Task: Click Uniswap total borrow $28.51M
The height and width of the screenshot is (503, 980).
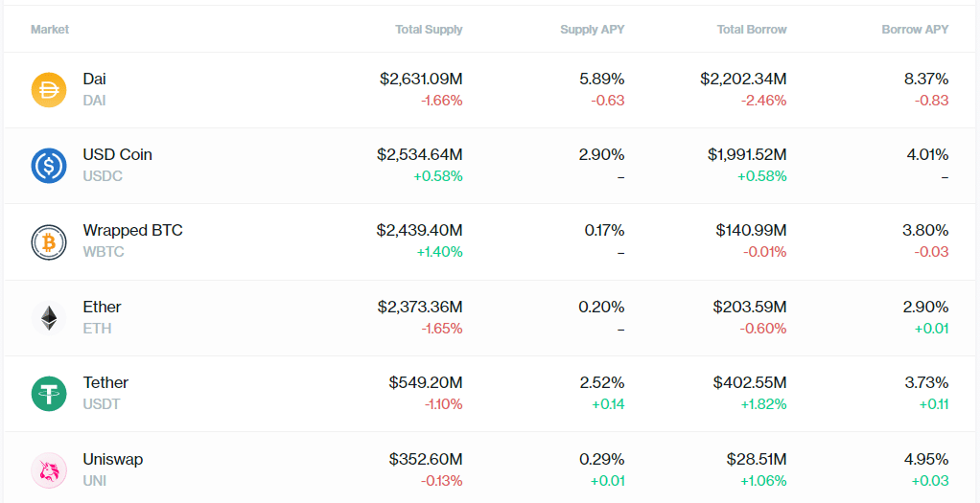Action: coord(757,459)
